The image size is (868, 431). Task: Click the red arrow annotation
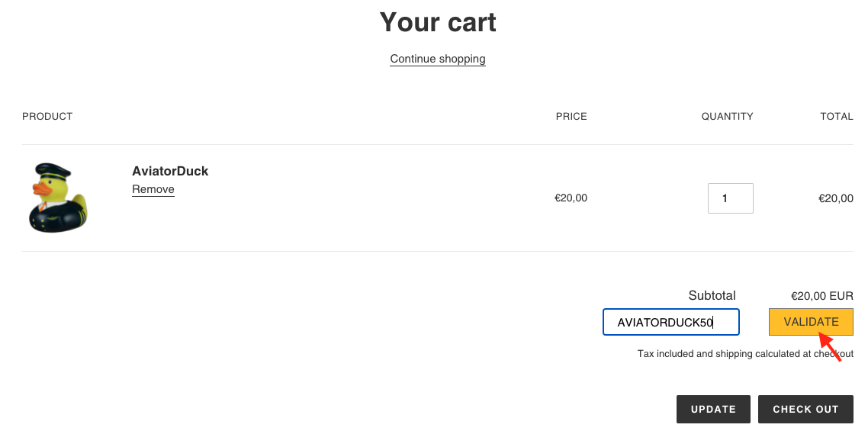826,347
